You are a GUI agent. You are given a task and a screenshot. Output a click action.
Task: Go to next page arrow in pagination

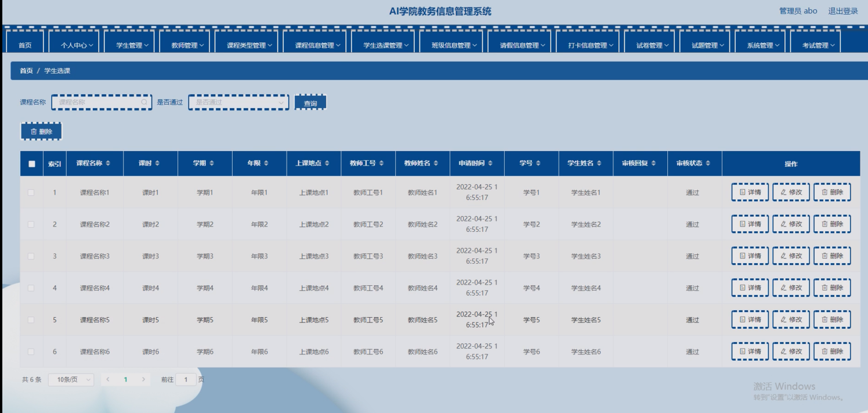(143, 379)
